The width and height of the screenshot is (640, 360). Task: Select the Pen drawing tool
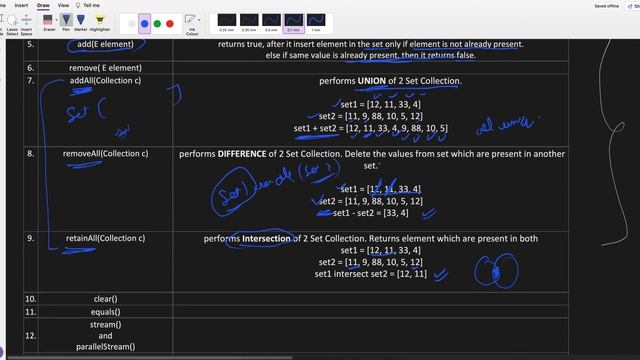point(66,22)
